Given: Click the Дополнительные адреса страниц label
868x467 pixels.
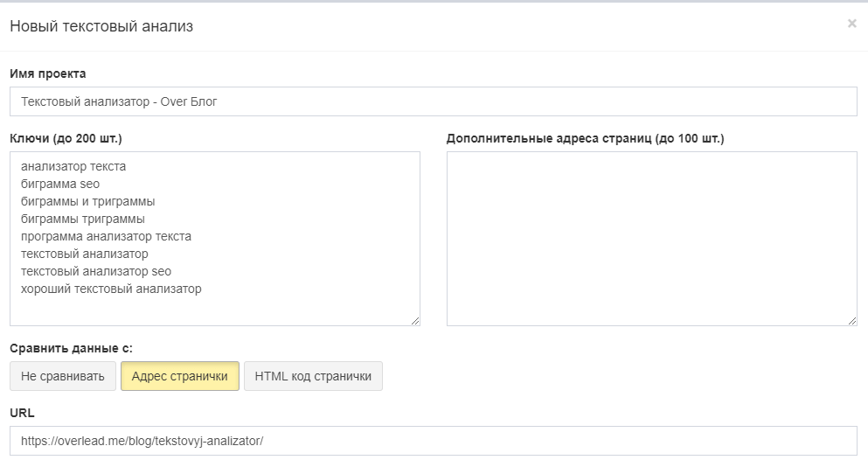Looking at the screenshot, I should 585,138.
